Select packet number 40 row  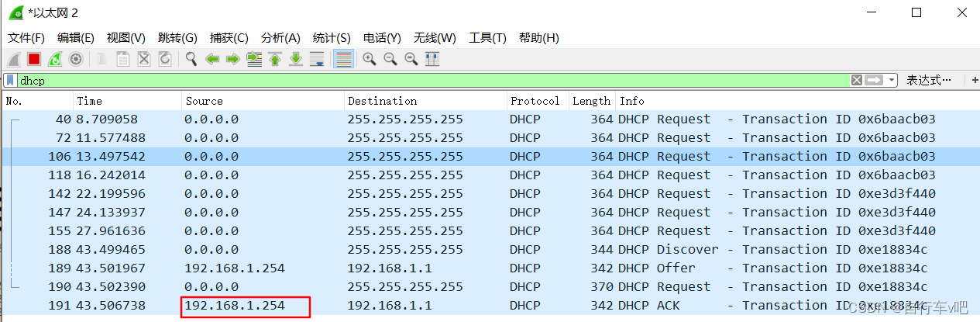click(491, 119)
